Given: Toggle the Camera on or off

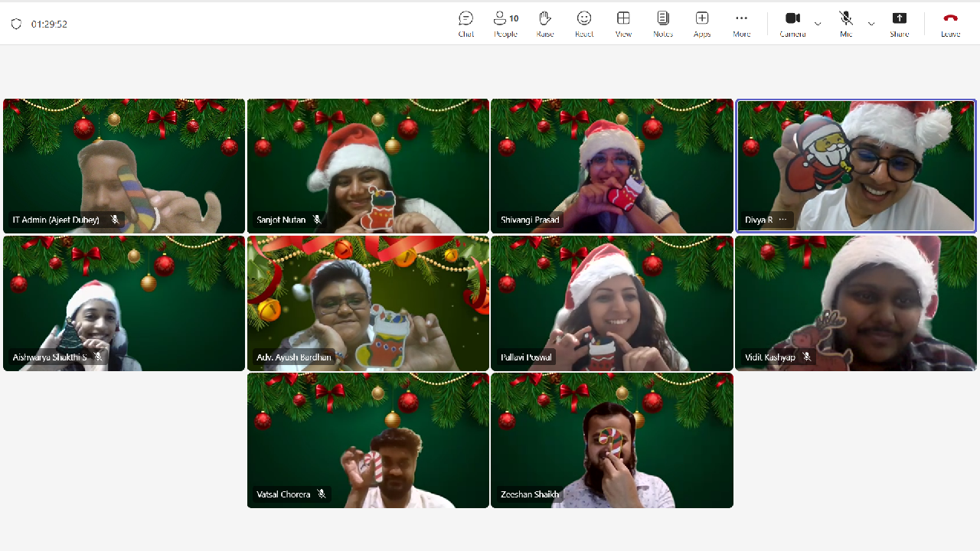Looking at the screenshot, I should [x=792, y=24].
